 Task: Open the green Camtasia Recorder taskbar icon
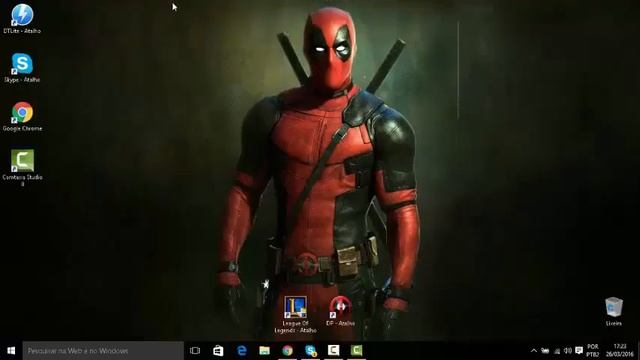(356, 350)
